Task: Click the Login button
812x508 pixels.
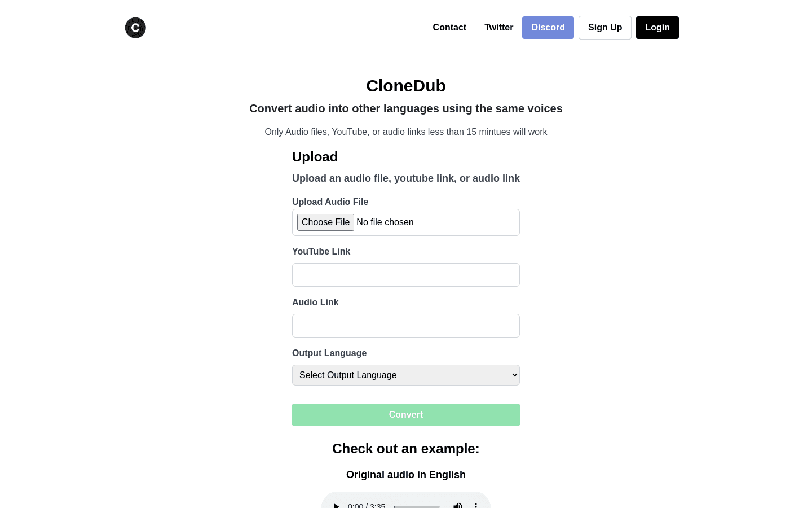Action: [x=657, y=27]
